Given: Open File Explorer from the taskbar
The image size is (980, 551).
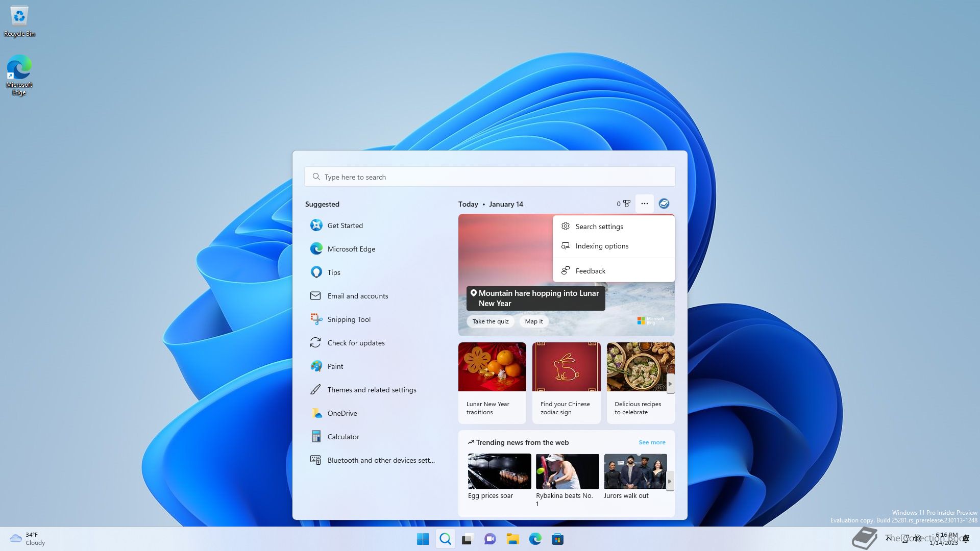Looking at the screenshot, I should click(512, 539).
